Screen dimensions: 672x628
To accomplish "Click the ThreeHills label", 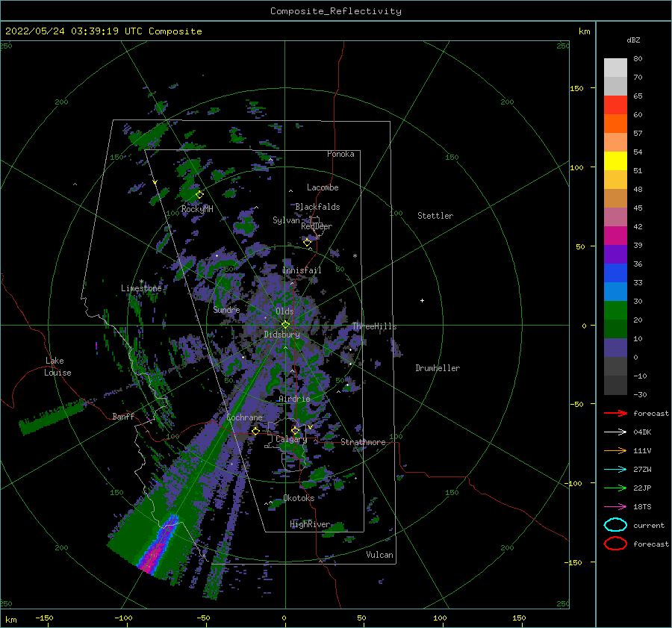I will coord(374,326).
